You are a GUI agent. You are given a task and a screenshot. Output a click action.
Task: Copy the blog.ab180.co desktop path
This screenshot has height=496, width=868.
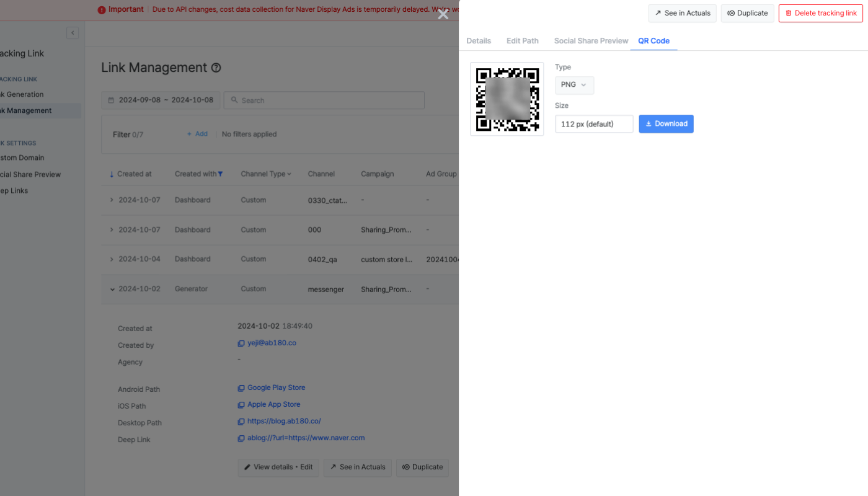pos(241,422)
